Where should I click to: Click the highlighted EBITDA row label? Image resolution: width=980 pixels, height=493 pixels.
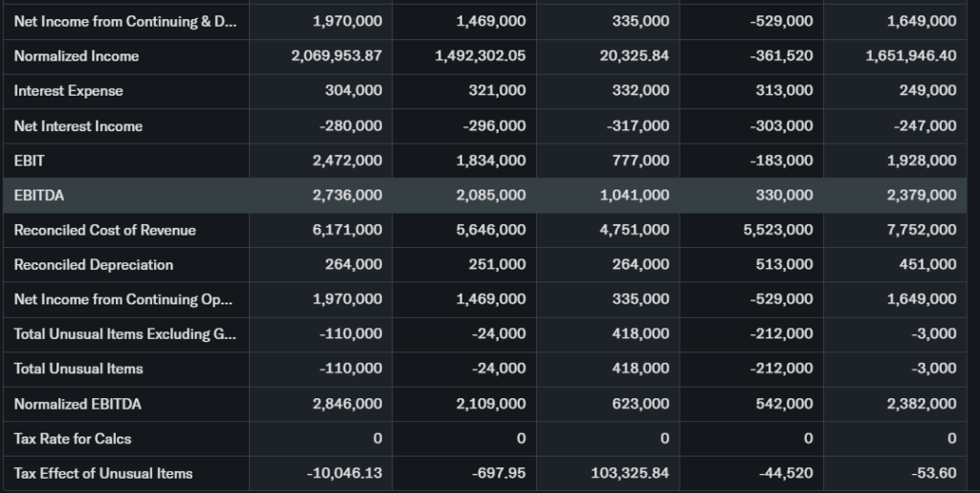[x=38, y=195]
